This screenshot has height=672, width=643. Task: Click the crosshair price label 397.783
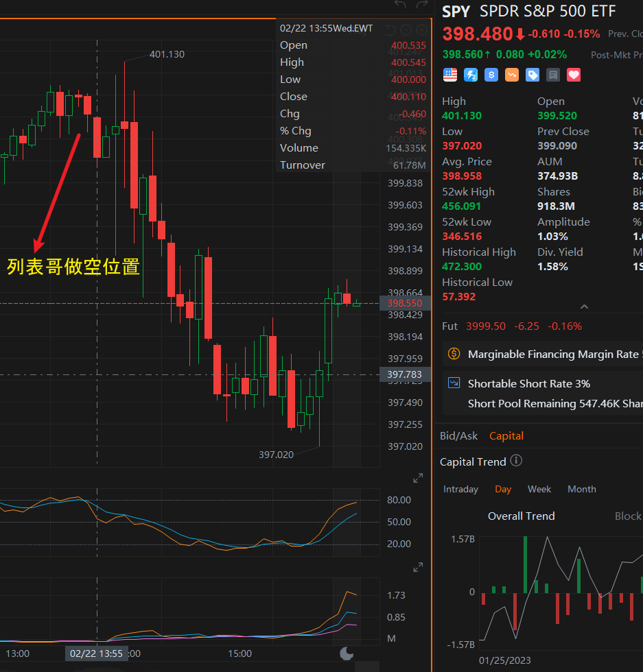pos(406,374)
